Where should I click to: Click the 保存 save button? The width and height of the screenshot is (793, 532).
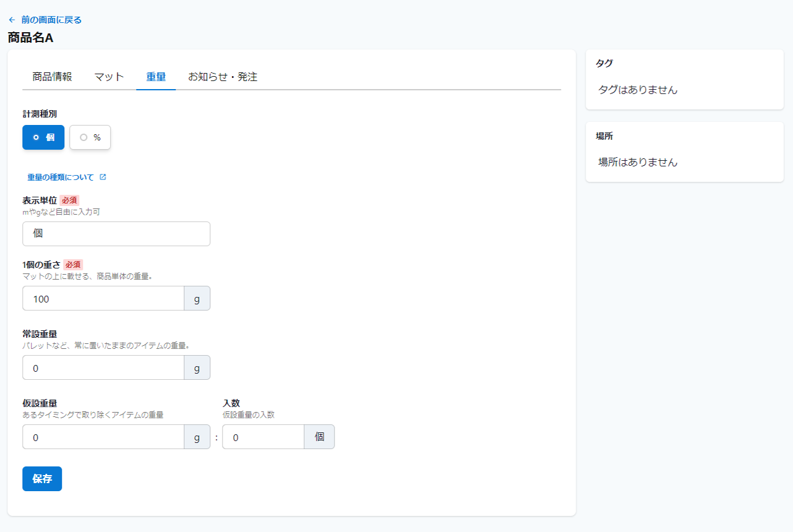click(42, 479)
